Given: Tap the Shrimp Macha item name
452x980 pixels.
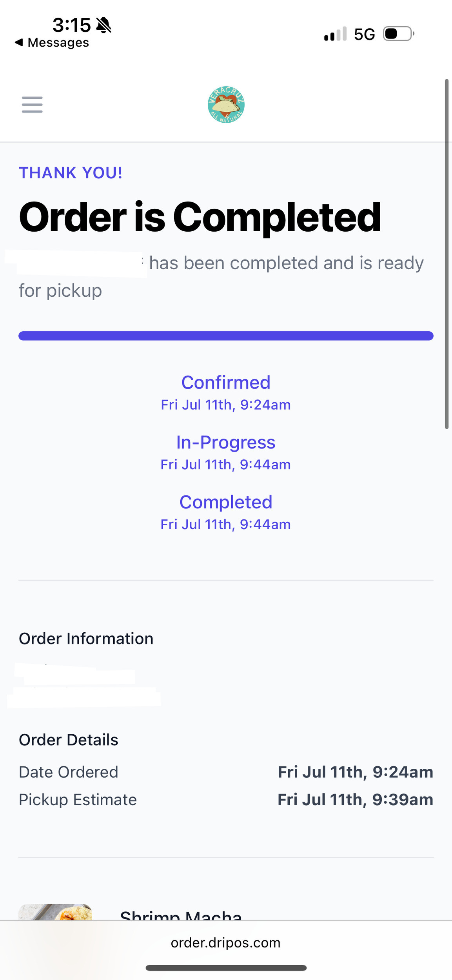Looking at the screenshot, I should click(181, 915).
